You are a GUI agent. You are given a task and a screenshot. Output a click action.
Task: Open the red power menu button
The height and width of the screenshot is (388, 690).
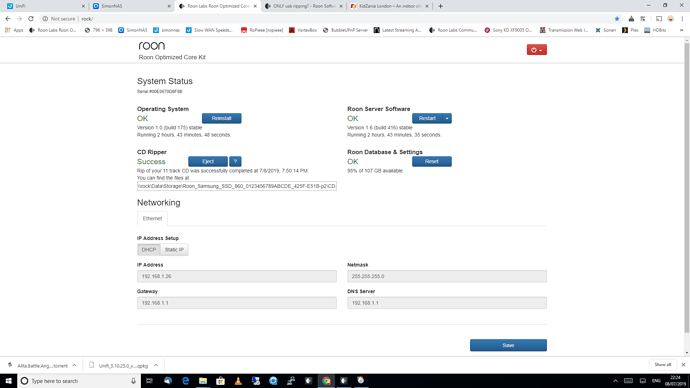[x=536, y=50]
